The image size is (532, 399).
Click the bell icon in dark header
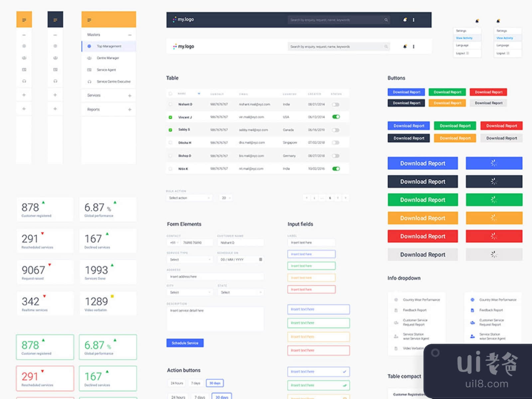point(405,20)
